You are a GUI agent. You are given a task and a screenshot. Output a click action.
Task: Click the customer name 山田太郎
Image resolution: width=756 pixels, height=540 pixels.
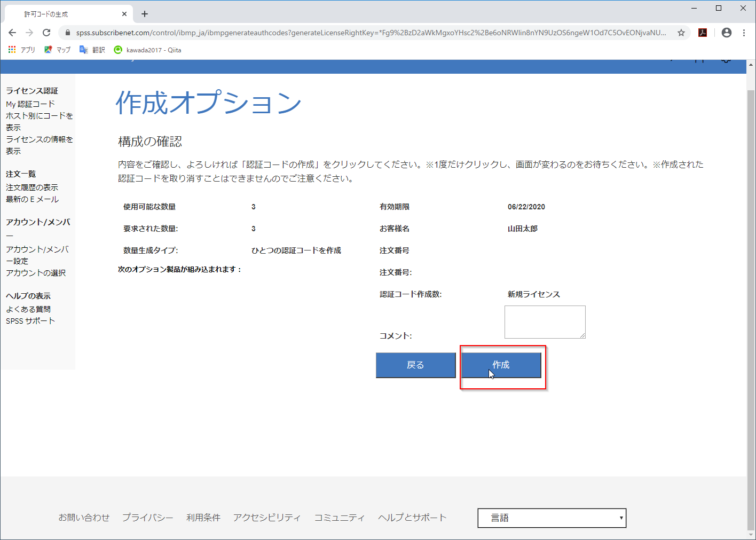pos(523,229)
